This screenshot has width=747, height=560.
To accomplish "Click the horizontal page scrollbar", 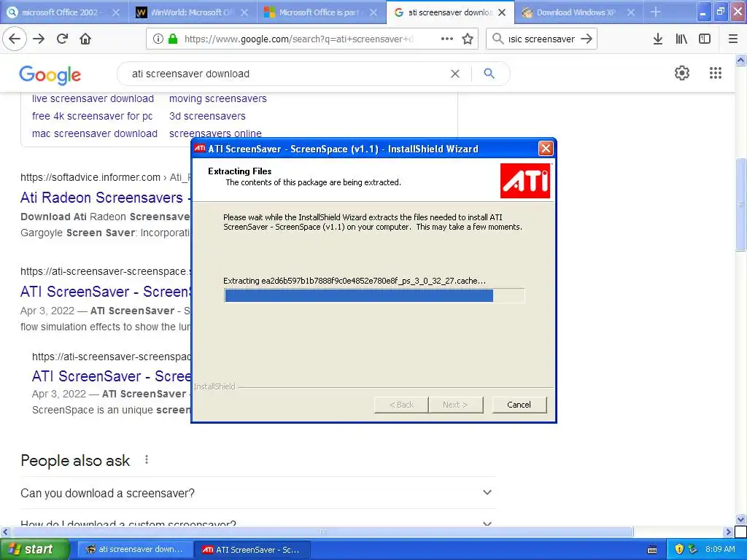I will pyautogui.click(x=322, y=532).
